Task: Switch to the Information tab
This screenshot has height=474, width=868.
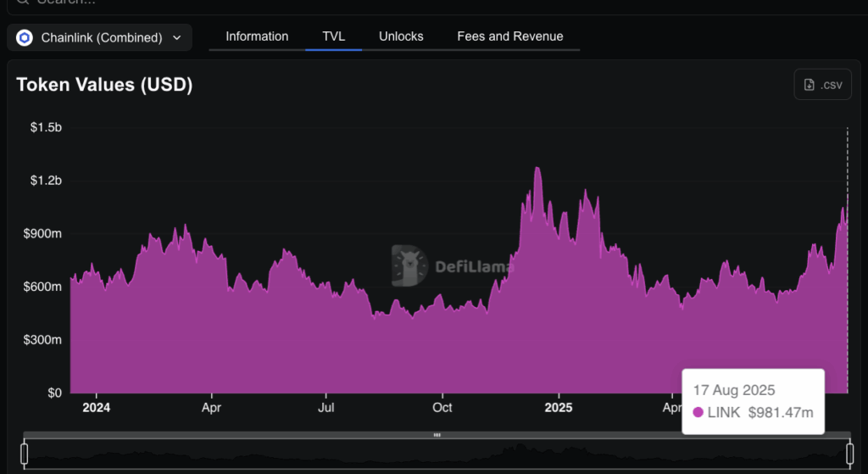Action: point(257,36)
